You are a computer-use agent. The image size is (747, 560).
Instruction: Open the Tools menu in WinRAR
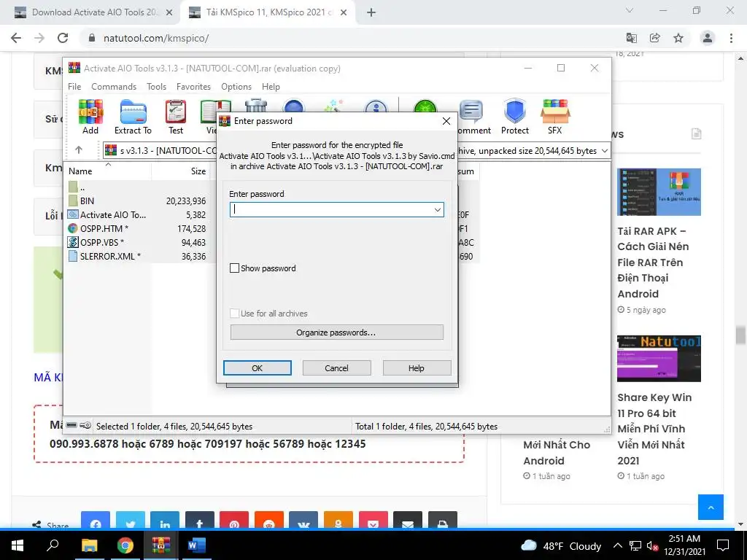coord(156,87)
